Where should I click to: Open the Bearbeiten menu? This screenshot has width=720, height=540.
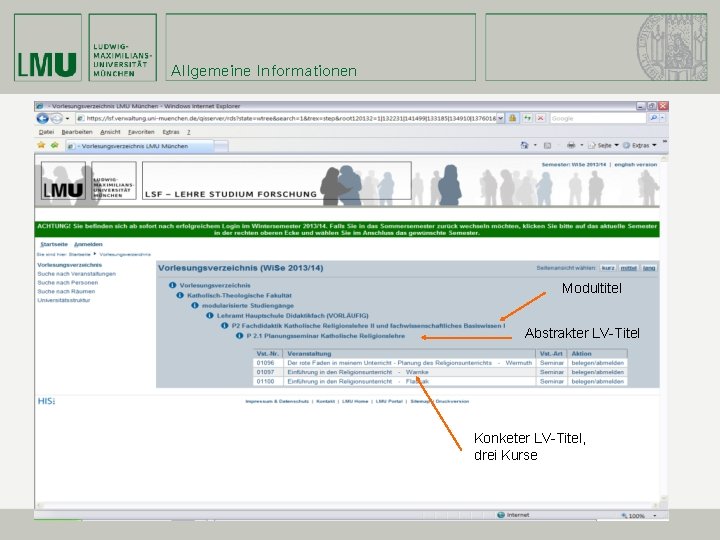pos(77,132)
